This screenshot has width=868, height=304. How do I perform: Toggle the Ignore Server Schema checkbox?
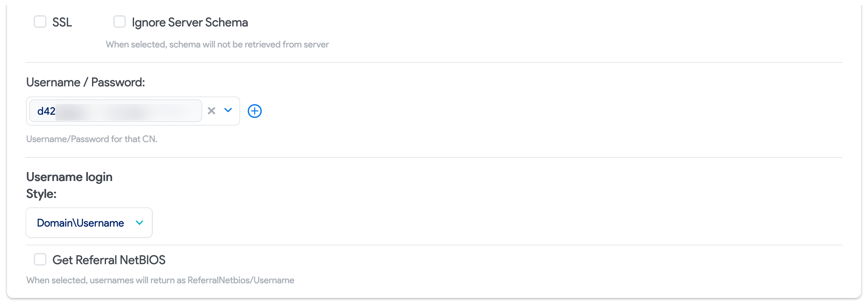pyautogui.click(x=119, y=22)
